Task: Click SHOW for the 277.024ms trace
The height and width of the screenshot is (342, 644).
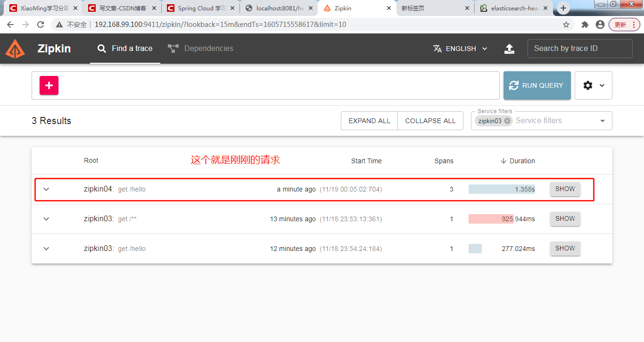Action: click(565, 249)
